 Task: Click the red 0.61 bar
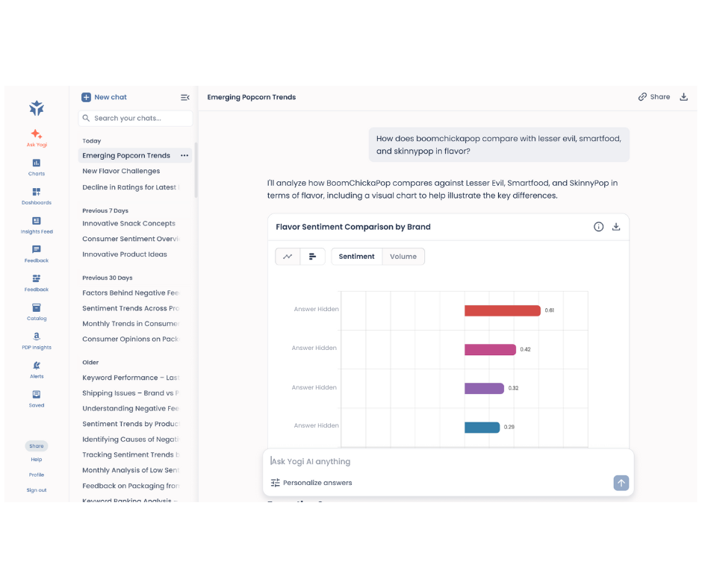click(503, 310)
